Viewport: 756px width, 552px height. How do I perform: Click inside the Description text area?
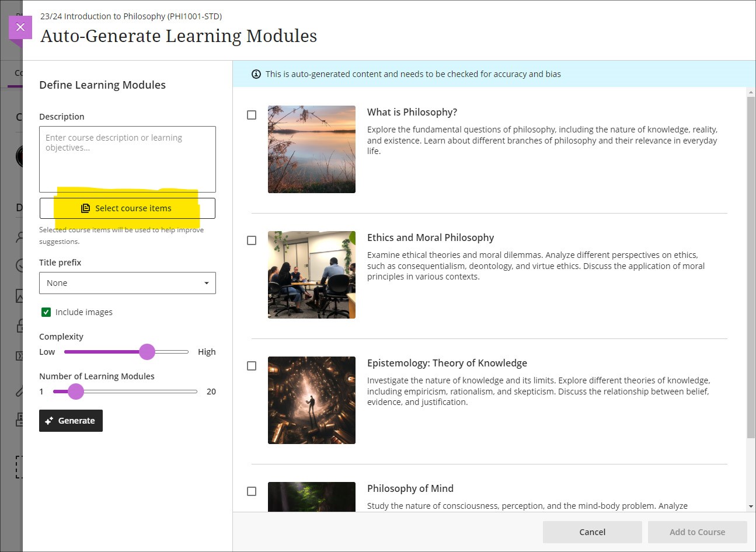click(127, 158)
